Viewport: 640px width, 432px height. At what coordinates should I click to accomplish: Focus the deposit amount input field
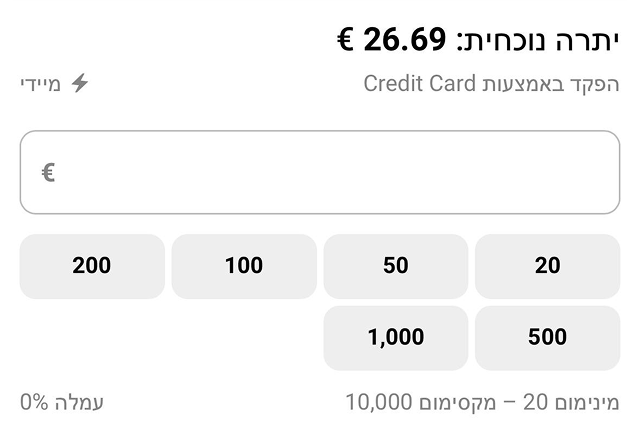[320, 172]
